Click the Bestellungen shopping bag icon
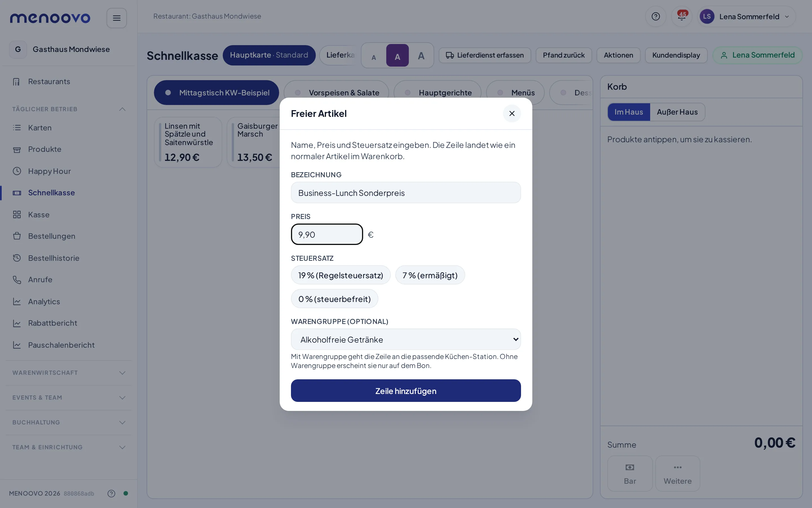 pos(17,236)
